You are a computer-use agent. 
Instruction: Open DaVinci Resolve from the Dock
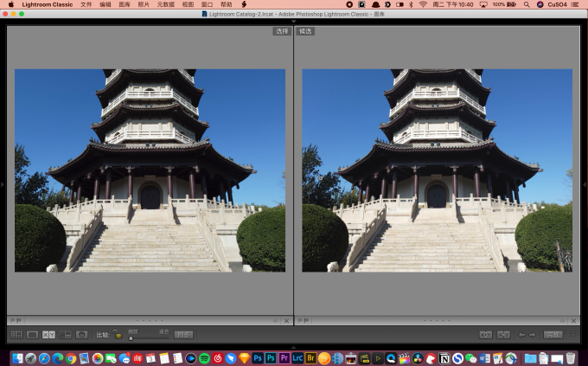click(418, 358)
